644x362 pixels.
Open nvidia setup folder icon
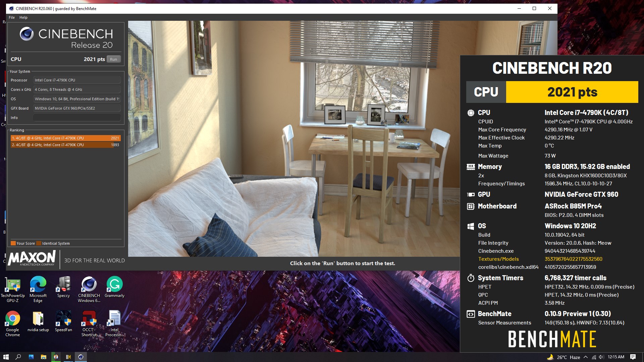[x=38, y=321]
